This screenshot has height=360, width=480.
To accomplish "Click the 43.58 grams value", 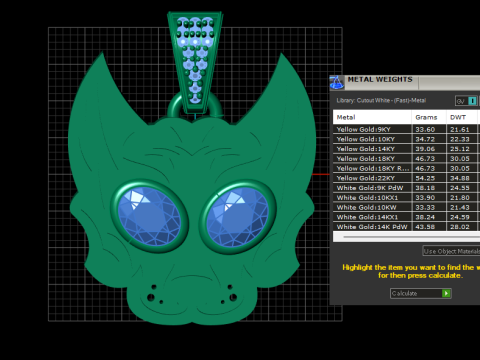I will pos(425,227).
